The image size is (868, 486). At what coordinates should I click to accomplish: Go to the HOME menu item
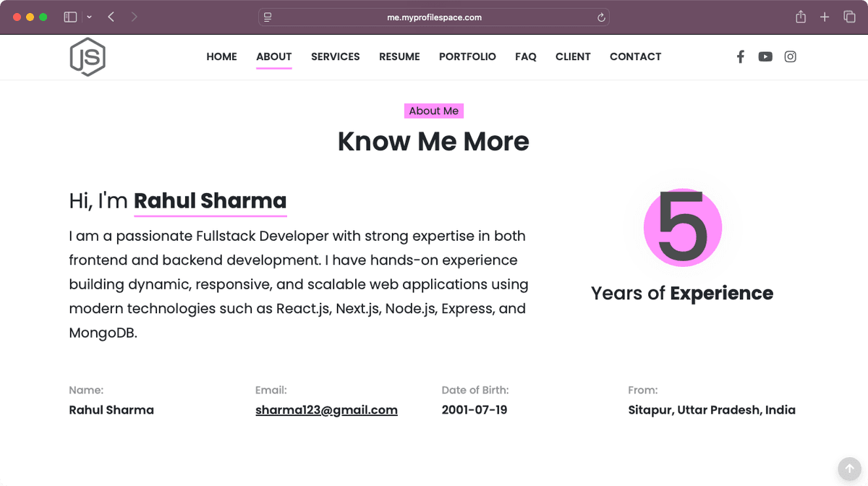tap(221, 56)
